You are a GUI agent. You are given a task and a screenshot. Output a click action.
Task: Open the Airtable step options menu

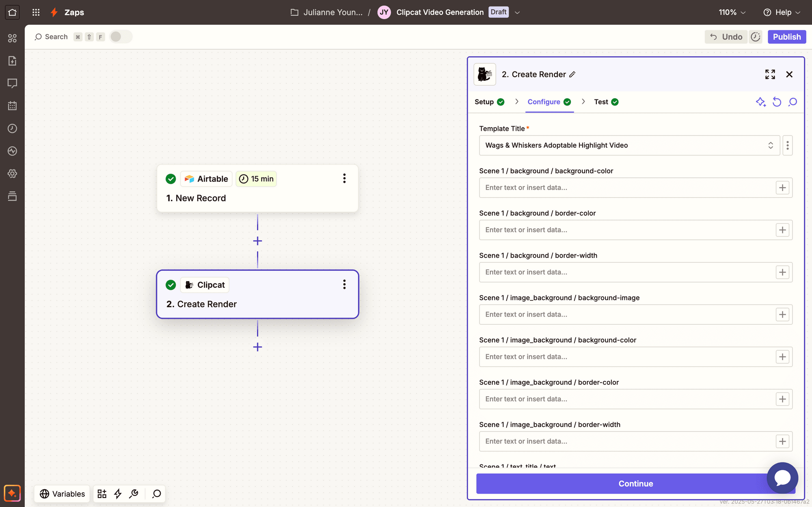(344, 179)
